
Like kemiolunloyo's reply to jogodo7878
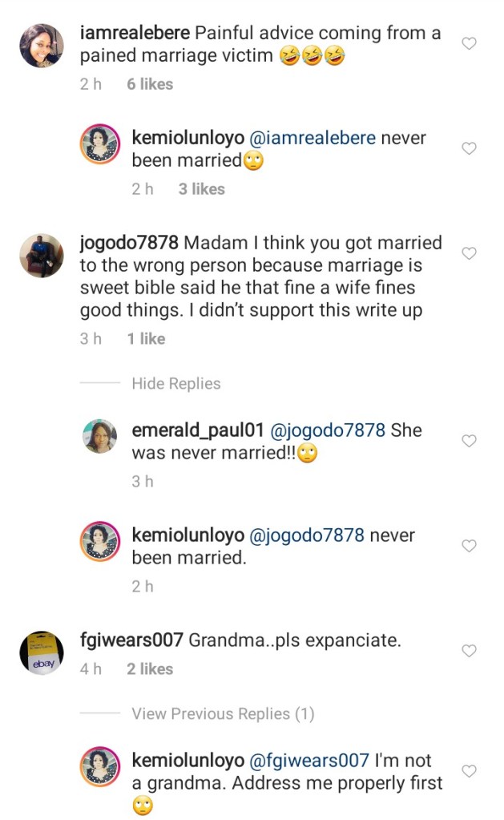(x=470, y=546)
